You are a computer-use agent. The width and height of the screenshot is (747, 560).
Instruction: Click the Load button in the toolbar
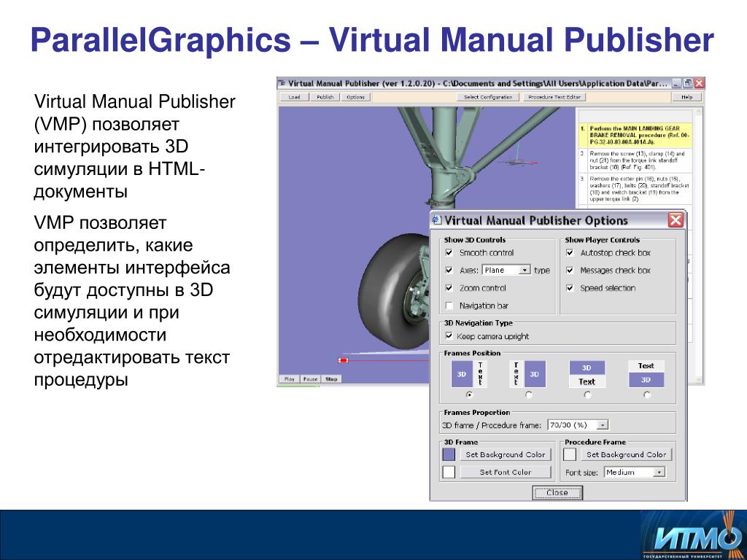[x=294, y=97]
